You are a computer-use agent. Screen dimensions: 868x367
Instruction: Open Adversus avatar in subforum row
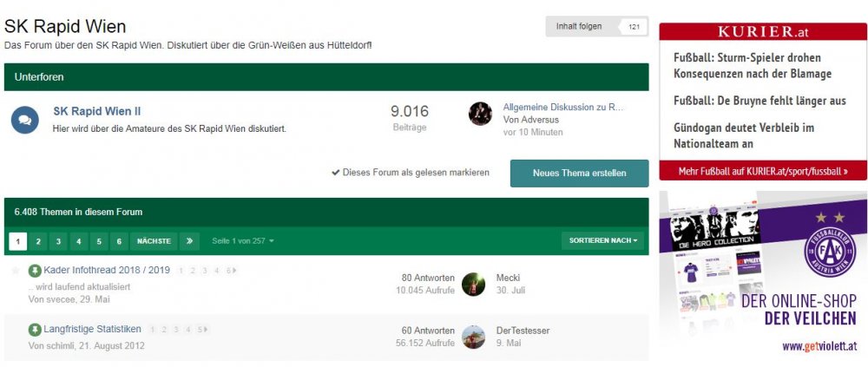coord(480,114)
